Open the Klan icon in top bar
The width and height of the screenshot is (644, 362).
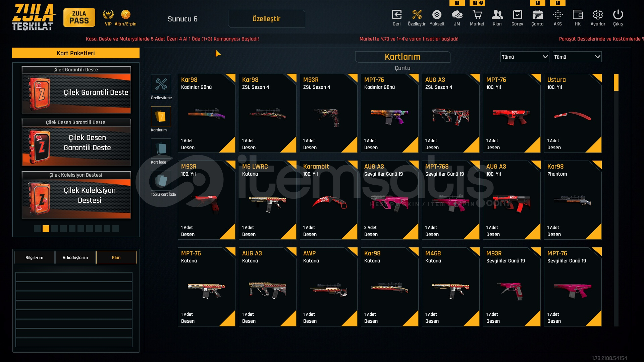click(x=497, y=15)
